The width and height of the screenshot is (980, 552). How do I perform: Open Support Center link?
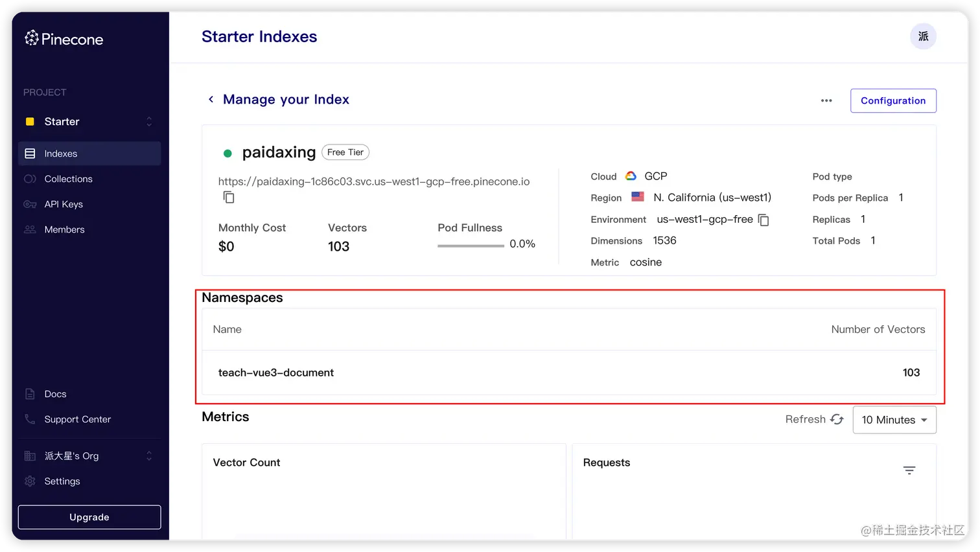pos(89,419)
